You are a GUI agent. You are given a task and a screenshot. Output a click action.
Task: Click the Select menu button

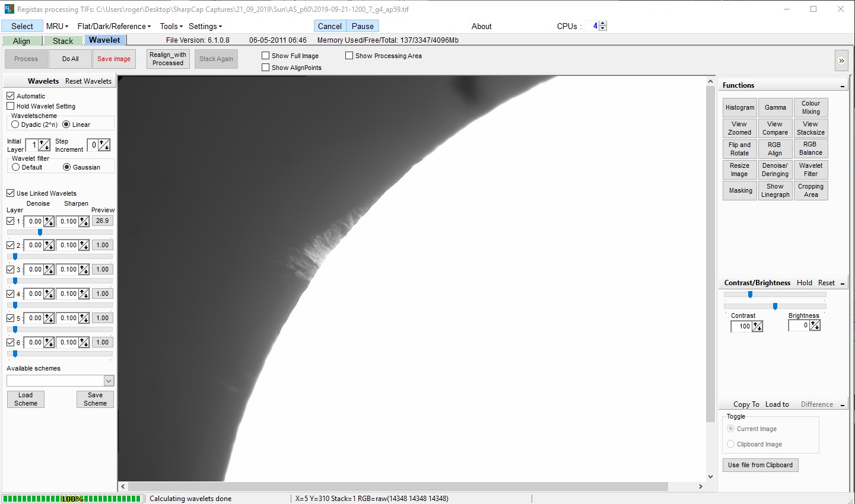(x=22, y=26)
